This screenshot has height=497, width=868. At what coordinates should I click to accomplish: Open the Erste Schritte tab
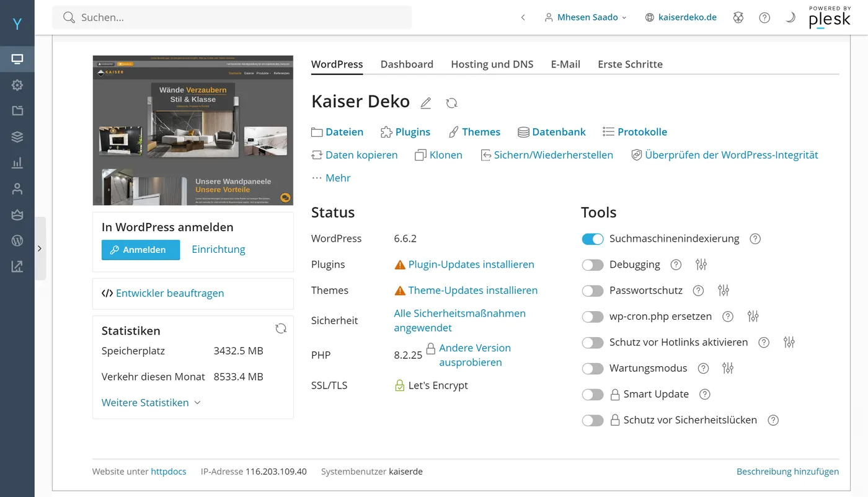tap(630, 64)
